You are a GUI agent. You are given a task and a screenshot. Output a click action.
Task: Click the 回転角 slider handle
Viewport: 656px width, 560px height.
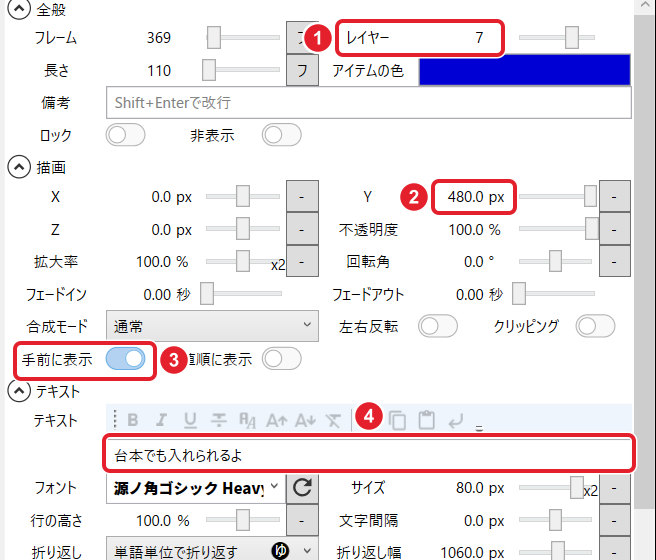(555, 261)
